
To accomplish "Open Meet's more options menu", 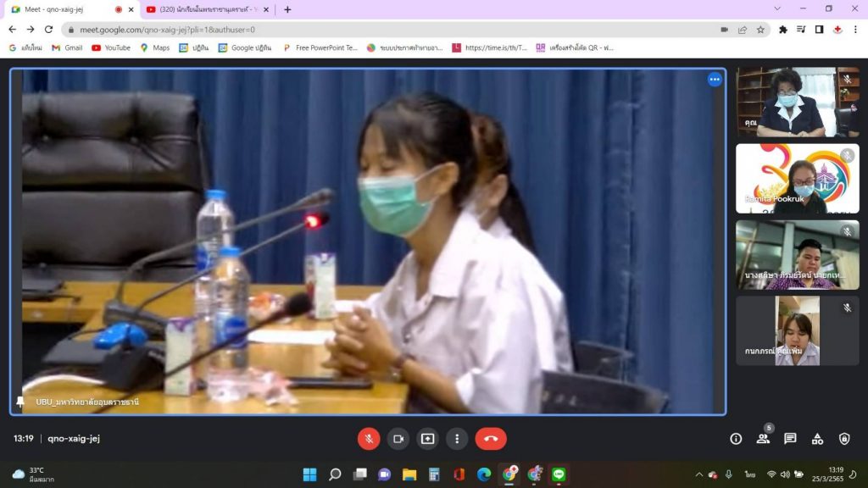I will point(457,439).
